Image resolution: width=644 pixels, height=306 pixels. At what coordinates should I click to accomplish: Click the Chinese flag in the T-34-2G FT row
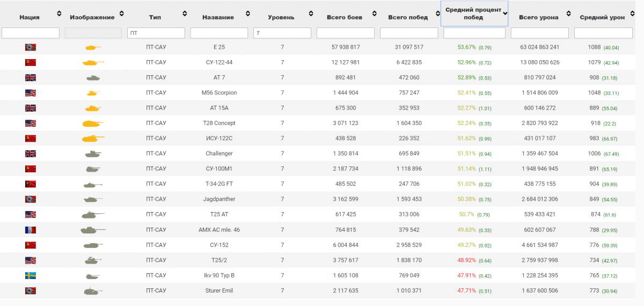pyautogui.click(x=30, y=184)
